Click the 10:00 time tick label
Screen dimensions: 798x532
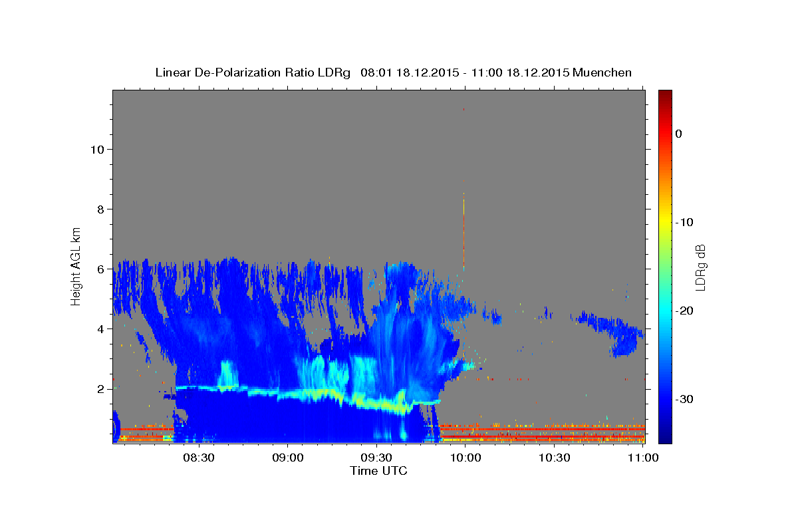(465, 458)
